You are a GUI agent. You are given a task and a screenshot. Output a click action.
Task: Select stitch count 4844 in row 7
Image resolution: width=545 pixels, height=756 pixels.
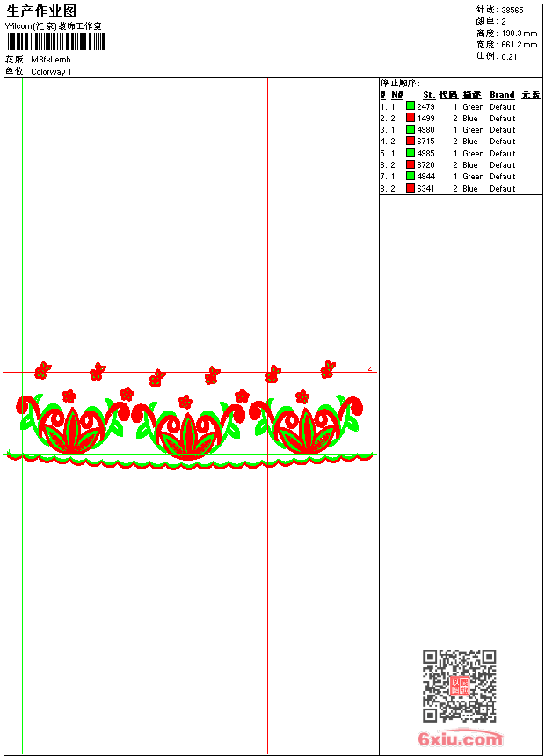point(425,177)
